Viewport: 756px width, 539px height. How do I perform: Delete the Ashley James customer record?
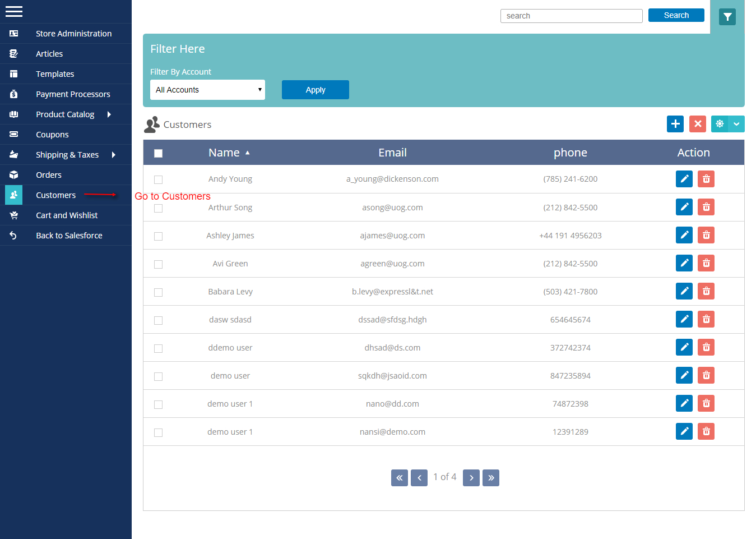tap(706, 235)
